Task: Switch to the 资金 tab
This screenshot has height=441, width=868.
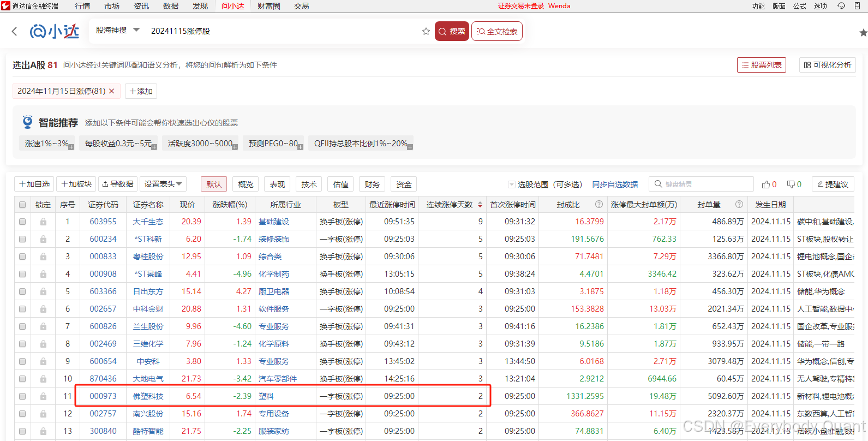Action: click(404, 184)
